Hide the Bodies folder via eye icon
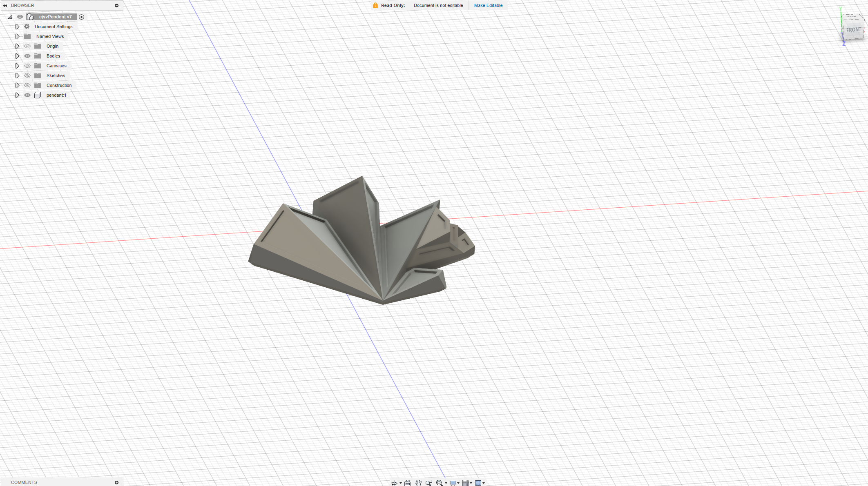 27,56
